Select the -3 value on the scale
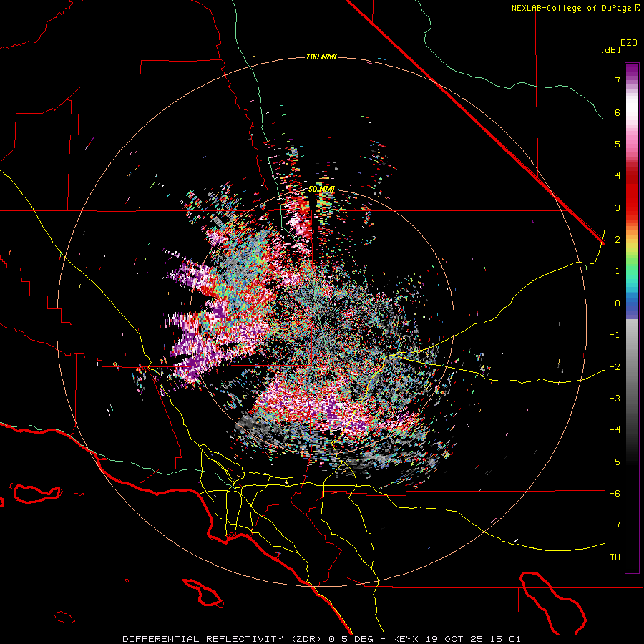The image size is (644, 644). click(615, 398)
